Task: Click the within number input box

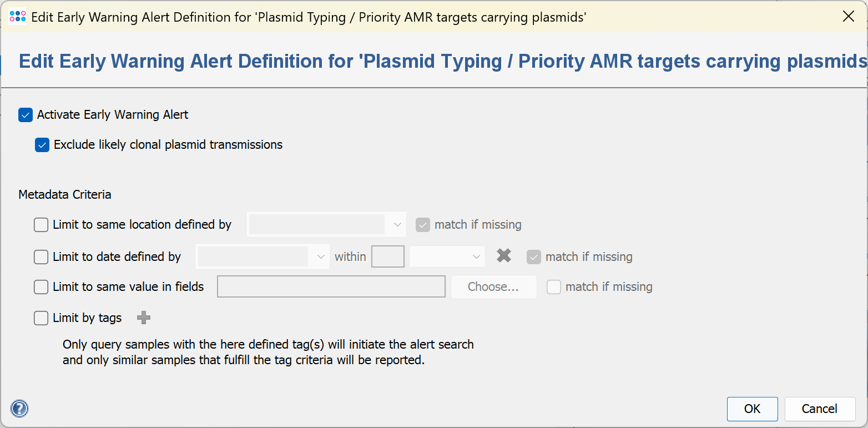Action: point(387,257)
